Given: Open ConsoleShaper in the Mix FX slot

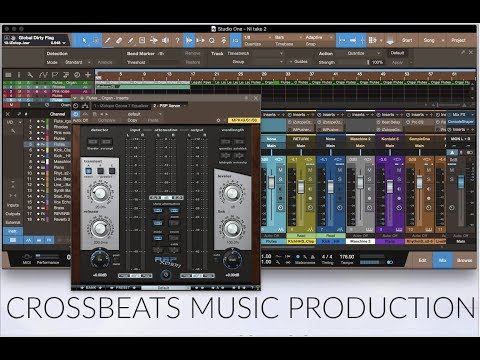Looking at the screenshot, I should point(462,122).
